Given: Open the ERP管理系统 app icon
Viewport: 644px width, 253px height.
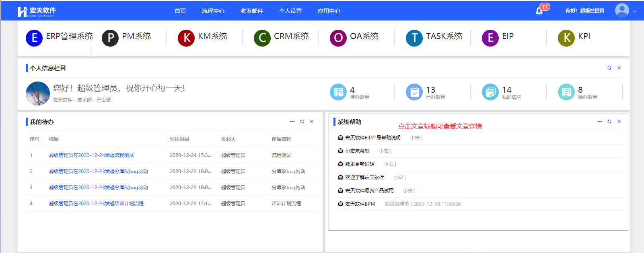Looking at the screenshot, I should [34, 38].
